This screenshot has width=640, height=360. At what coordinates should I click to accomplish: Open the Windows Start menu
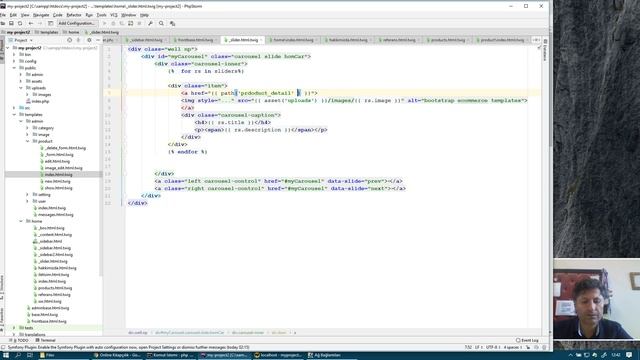coord(6,355)
